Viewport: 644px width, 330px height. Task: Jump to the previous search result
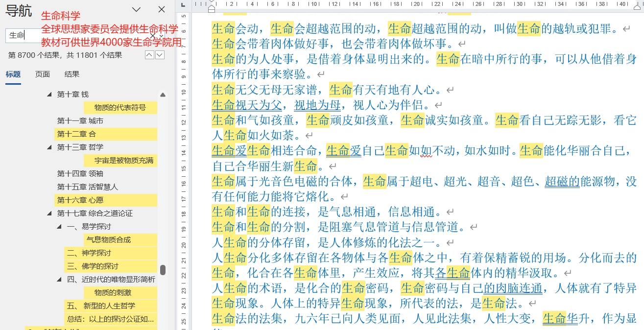point(150,55)
